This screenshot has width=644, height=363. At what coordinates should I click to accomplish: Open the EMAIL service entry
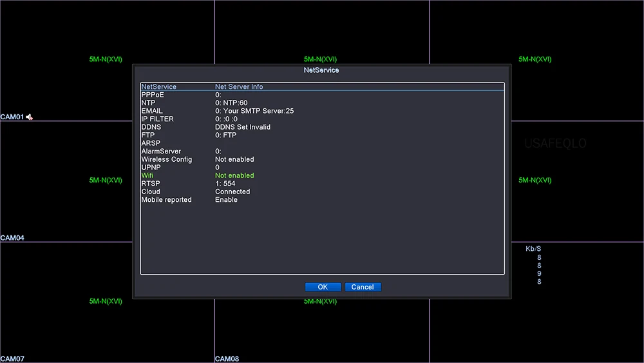pyautogui.click(x=322, y=111)
